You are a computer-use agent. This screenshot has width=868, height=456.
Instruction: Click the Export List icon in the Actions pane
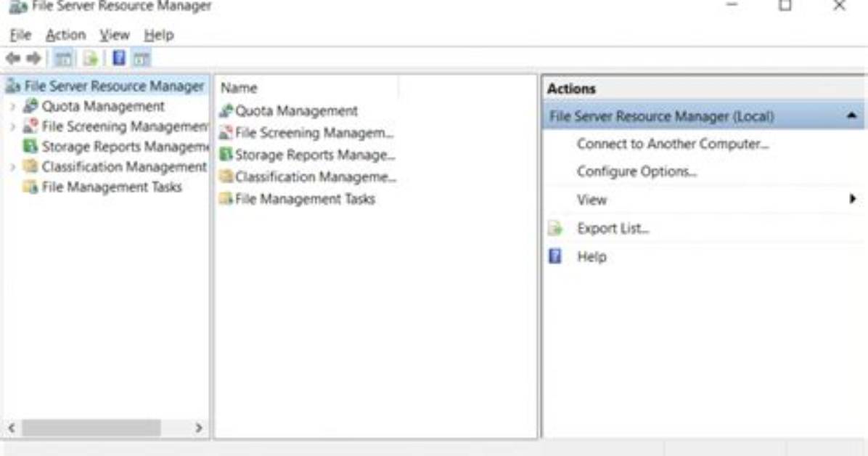555,228
